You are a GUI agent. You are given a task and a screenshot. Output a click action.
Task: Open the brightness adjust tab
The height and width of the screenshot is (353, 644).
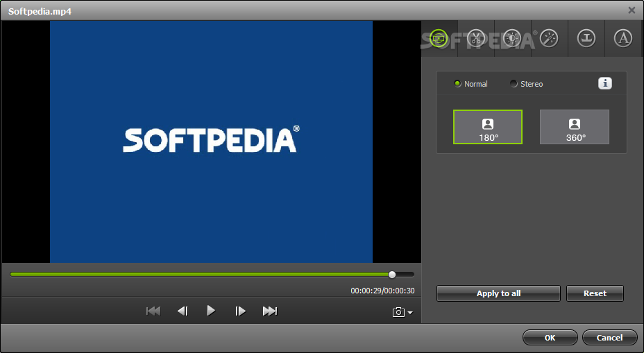click(512, 39)
